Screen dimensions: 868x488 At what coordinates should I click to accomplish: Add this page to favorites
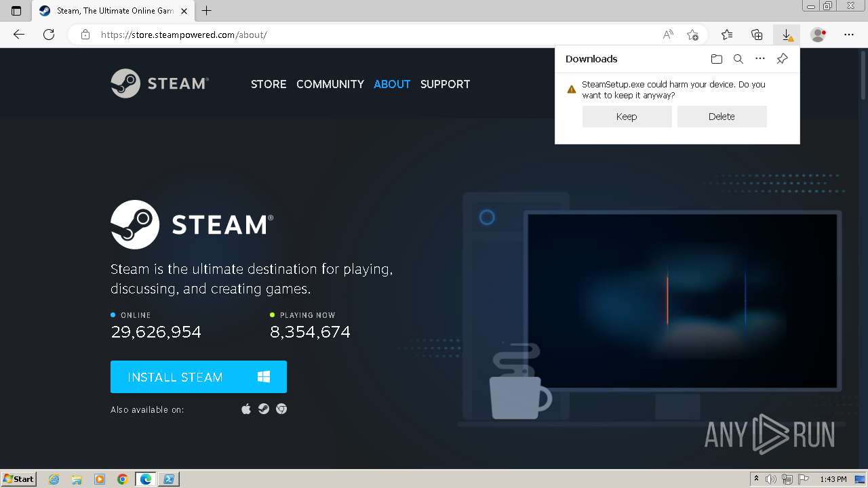[x=692, y=35]
